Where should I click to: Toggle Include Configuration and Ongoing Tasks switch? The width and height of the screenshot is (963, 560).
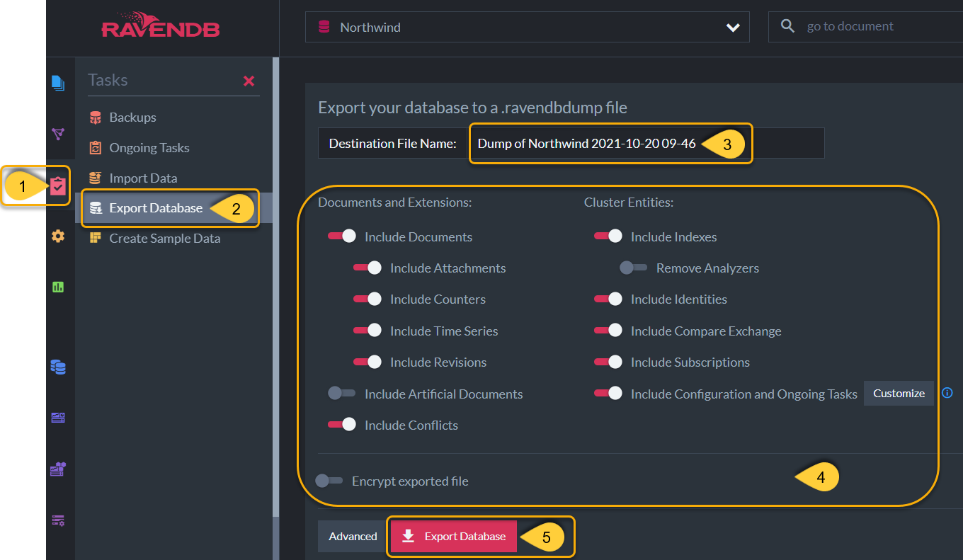608,393
